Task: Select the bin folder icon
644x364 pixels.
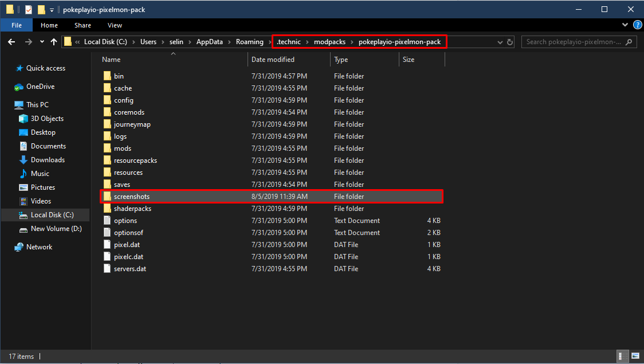Action: pos(107,76)
